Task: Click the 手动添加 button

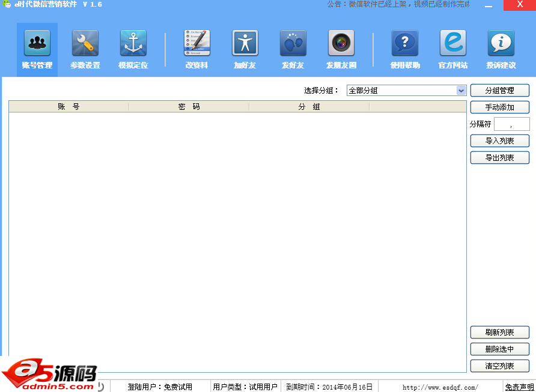Action: click(x=500, y=107)
